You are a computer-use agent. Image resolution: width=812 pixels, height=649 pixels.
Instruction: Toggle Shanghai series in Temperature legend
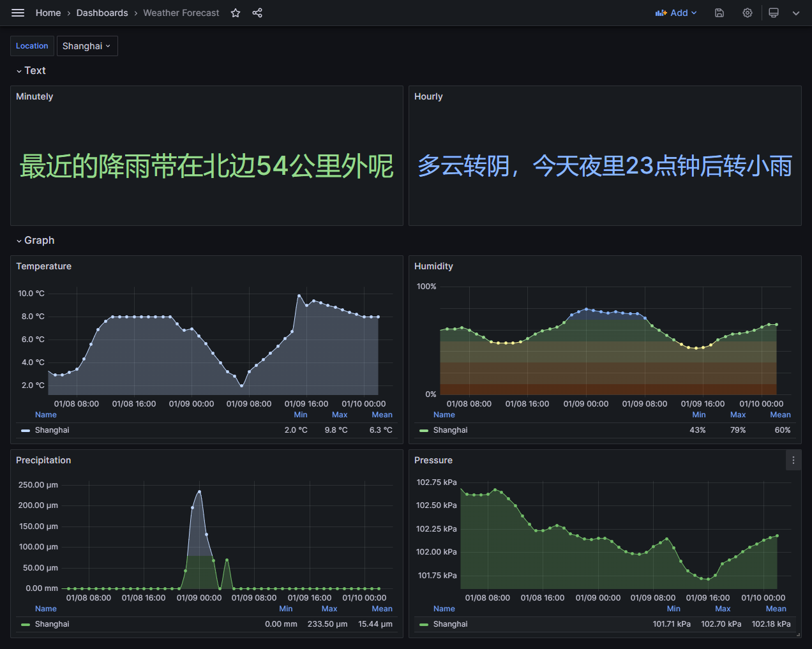pyautogui.click(x=52, y=430)
